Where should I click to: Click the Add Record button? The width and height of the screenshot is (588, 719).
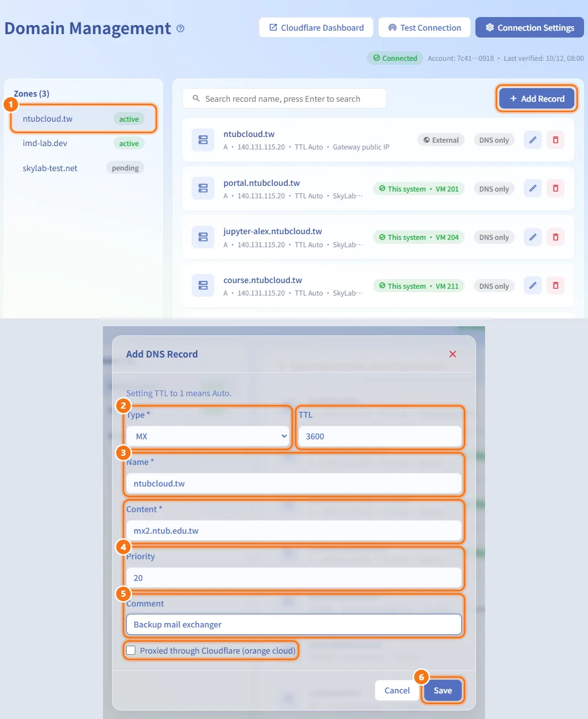[x=537, y=98]
